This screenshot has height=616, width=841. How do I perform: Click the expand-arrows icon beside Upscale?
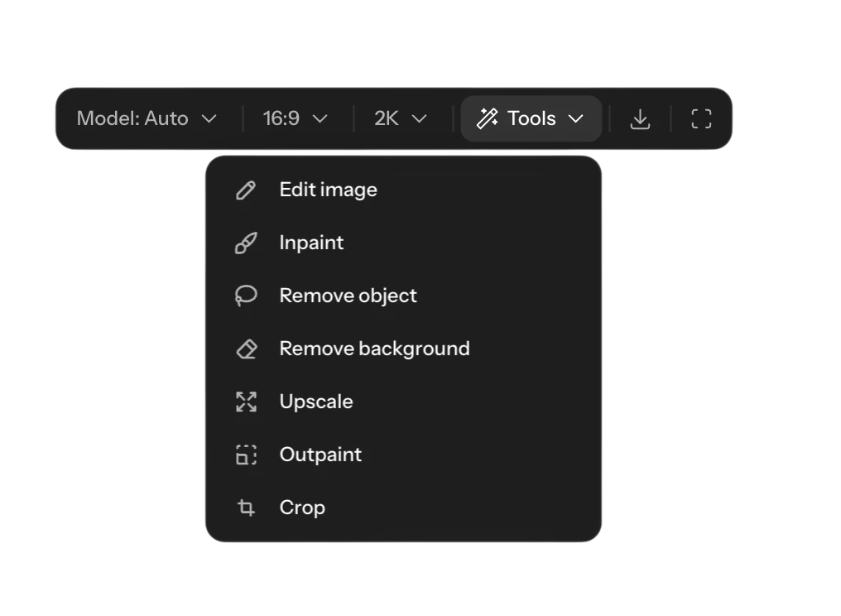[246, 402]
